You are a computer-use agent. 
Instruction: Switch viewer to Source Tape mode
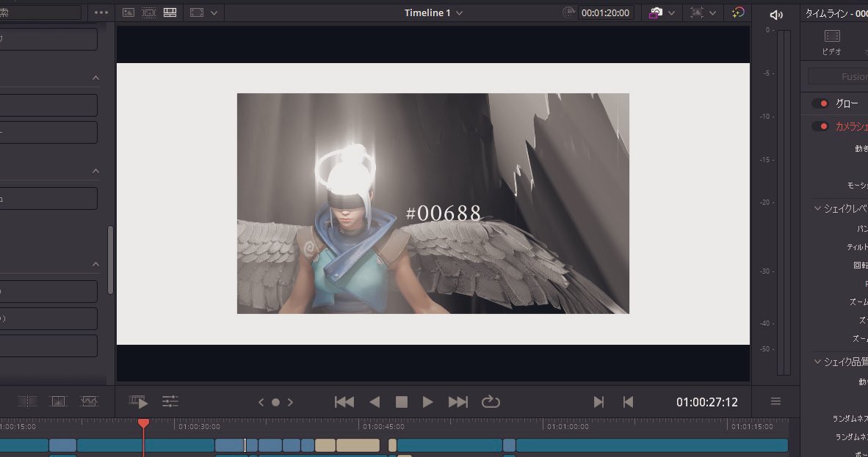(x=149, y=12)
